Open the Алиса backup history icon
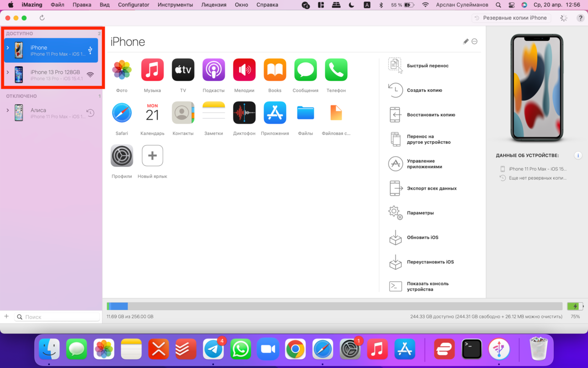 click(90, 113)
